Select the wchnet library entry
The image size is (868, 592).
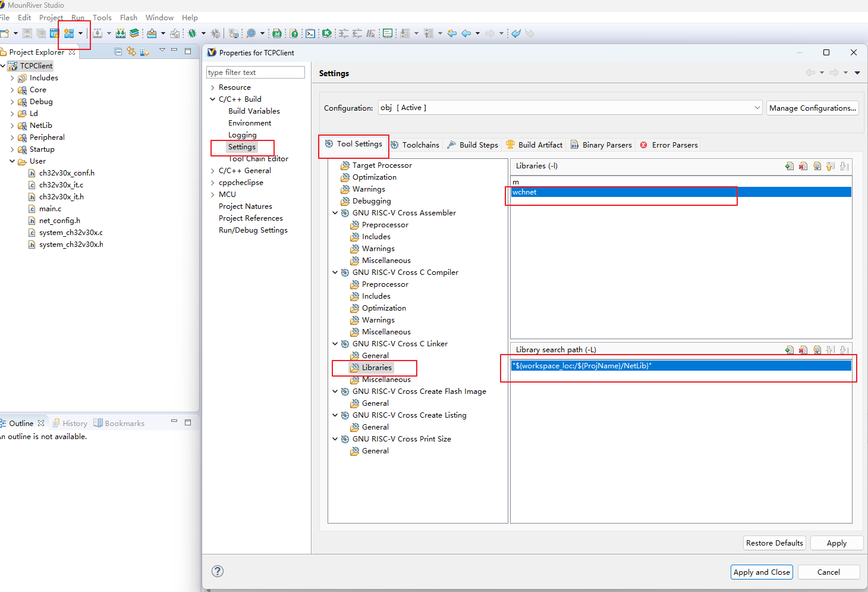pyautogui.click(x=681, y=192)
